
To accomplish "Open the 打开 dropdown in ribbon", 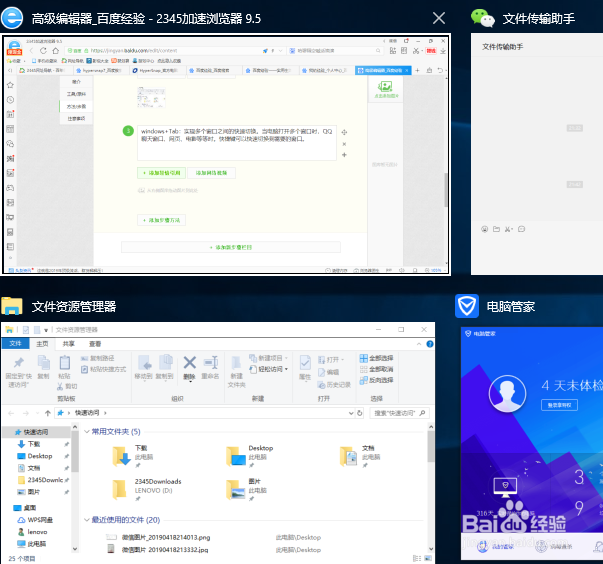I will (x=331, y=360).
